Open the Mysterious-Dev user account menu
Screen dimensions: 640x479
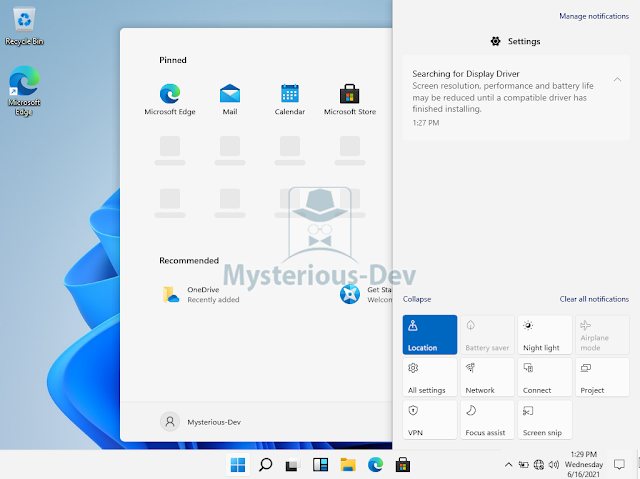click(201, 422)
